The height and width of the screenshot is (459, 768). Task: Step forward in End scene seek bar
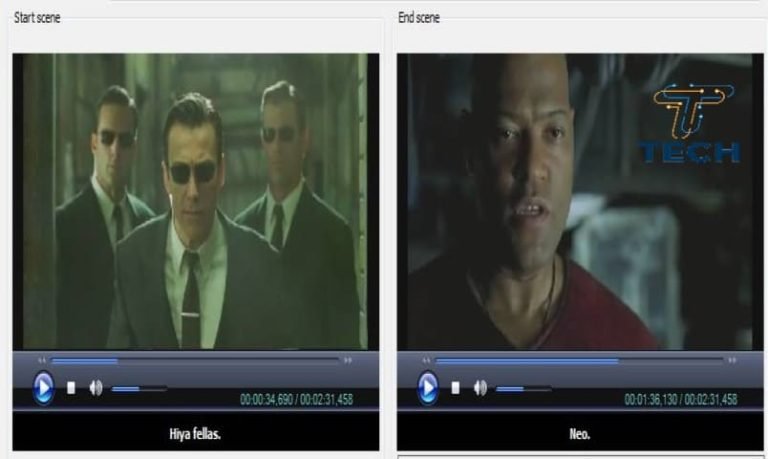click(732, 361)
